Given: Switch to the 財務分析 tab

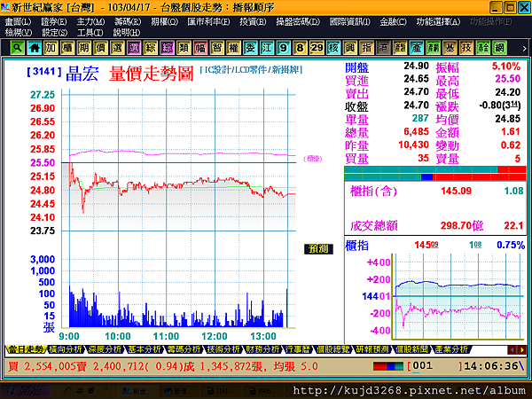Looking at the screenshot, I should (263, 349).
